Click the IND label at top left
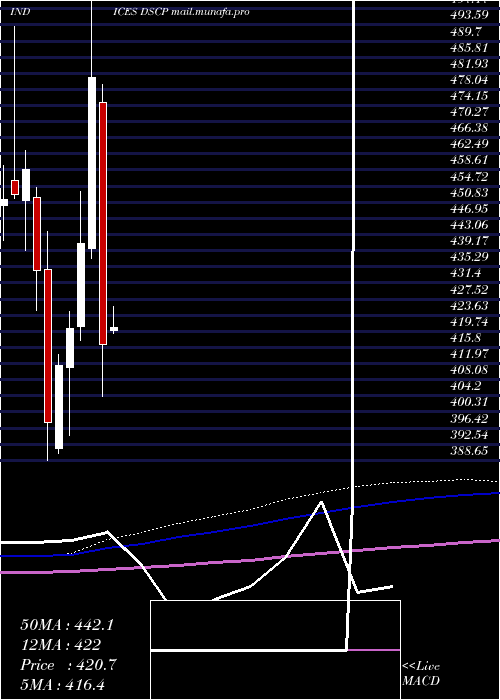 pyautogui.click(x=20, y=12)
